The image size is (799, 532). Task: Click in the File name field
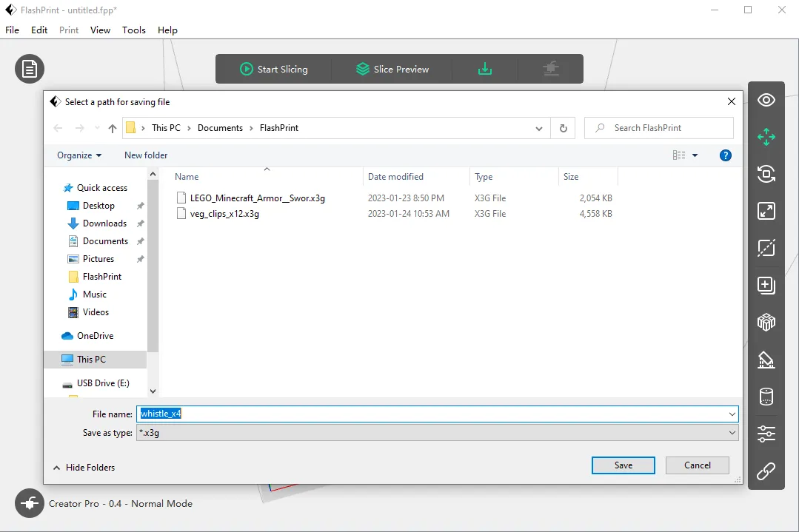437,414
